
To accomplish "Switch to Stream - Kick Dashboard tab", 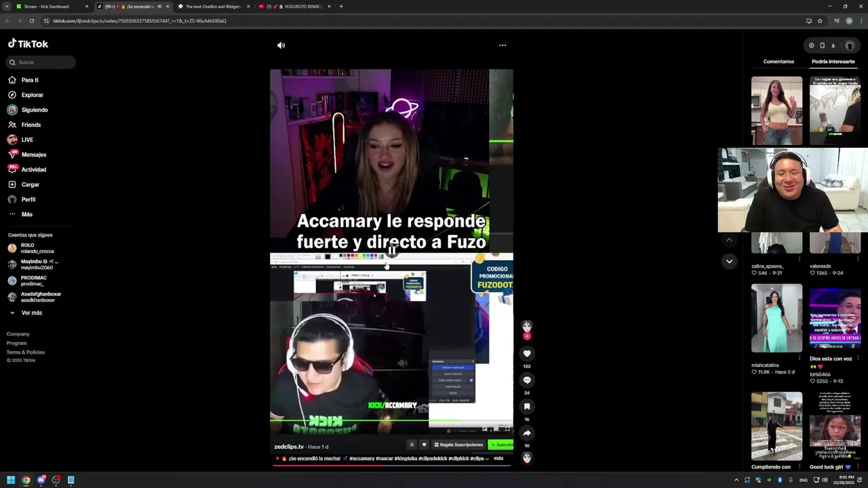I will coord(52,7).
